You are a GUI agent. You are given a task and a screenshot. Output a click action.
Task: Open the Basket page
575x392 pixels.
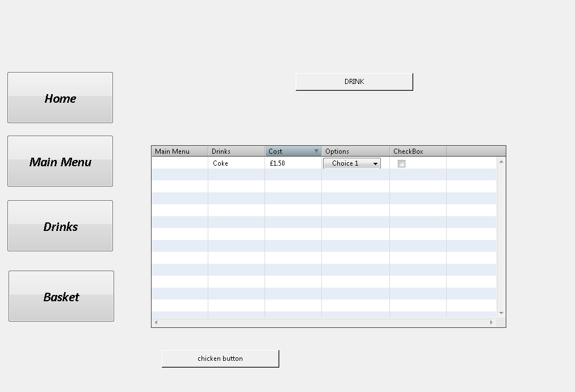pos(61,296)
